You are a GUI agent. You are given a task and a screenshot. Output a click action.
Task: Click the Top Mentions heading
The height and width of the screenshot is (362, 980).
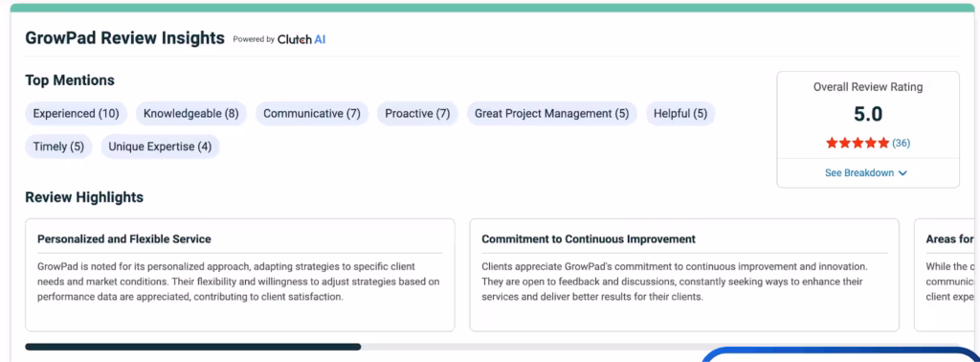(70, 80)
